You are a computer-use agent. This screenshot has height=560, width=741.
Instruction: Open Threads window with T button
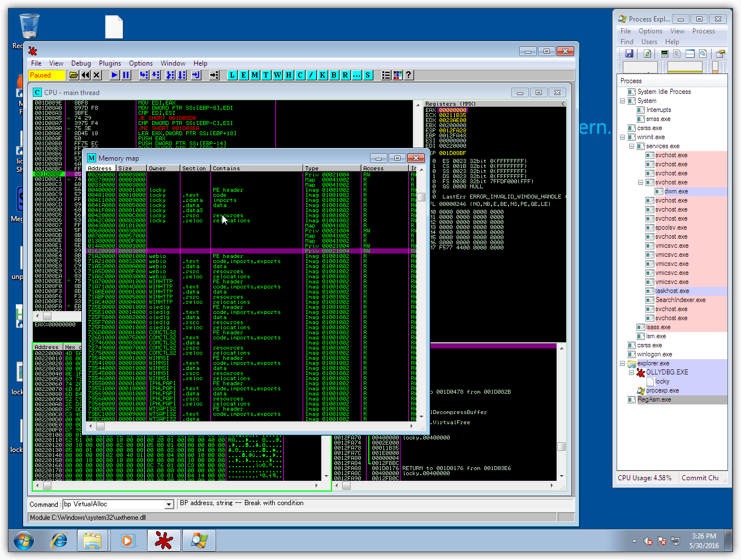(266, 75)
